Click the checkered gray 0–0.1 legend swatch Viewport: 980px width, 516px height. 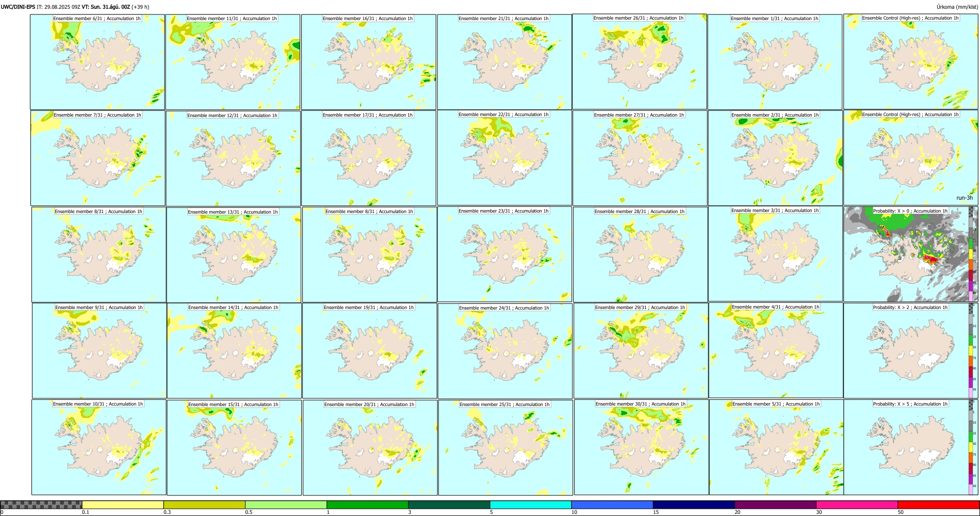[x=41, y=505]
